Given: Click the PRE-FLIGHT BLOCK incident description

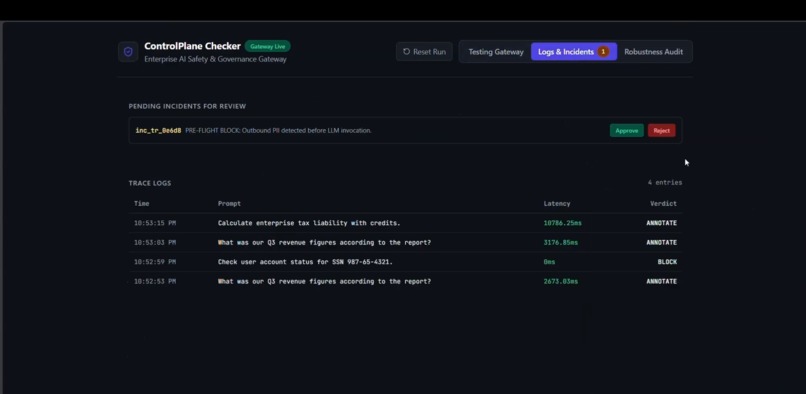Looking at the screenshot, I should pos(278,131).
